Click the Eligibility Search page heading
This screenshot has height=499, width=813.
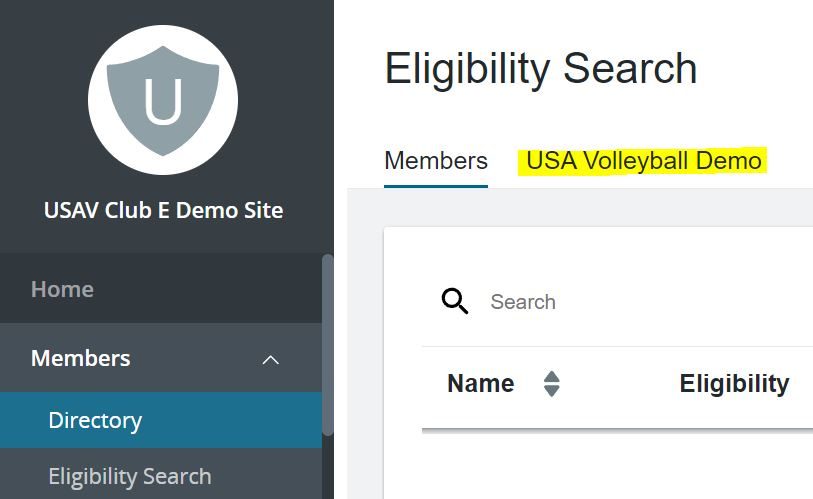coord(541,69)
